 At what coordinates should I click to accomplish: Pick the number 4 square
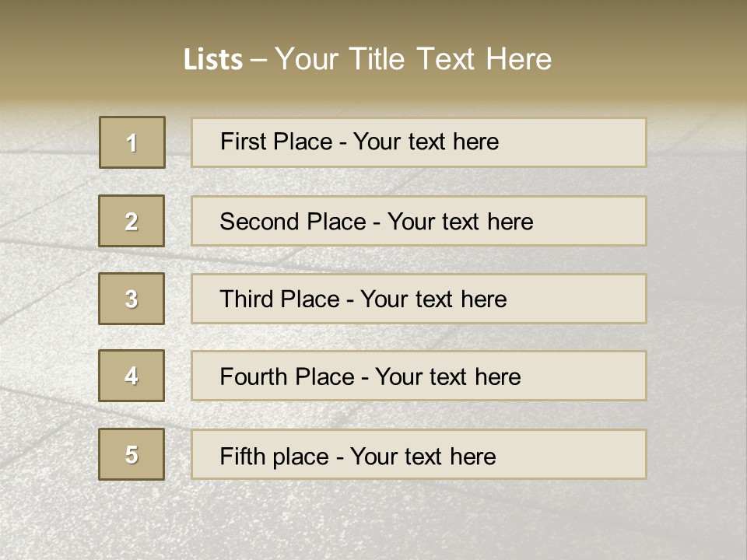point(132,376)
